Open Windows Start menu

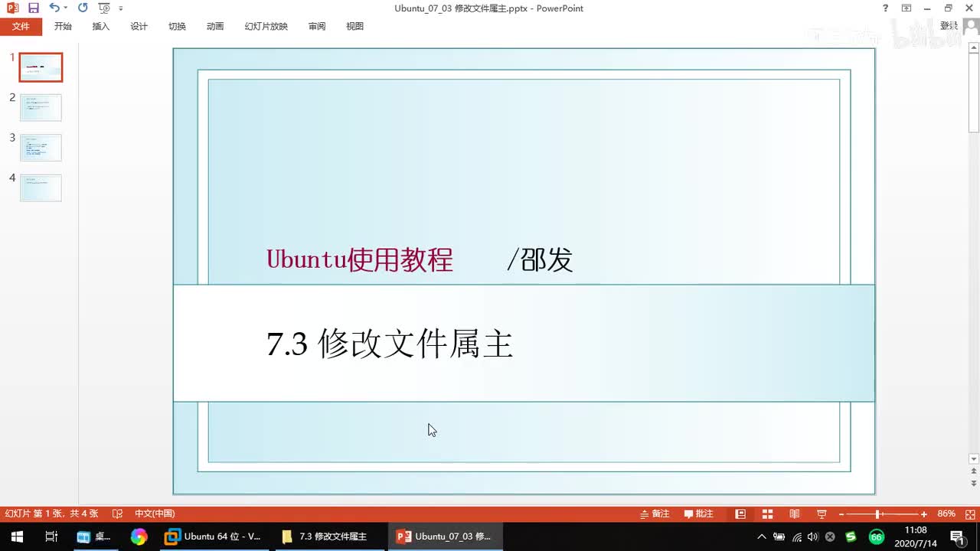pos(17,536)
